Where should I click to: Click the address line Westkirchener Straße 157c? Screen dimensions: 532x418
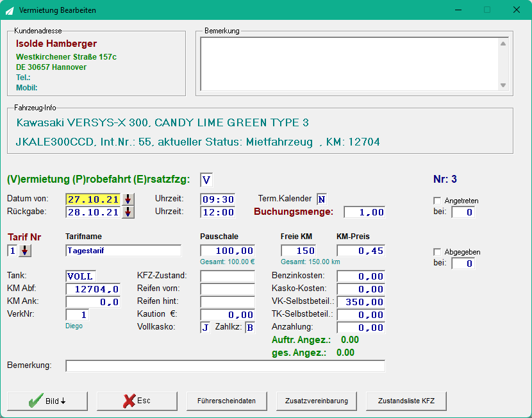[x=66, y=57]
